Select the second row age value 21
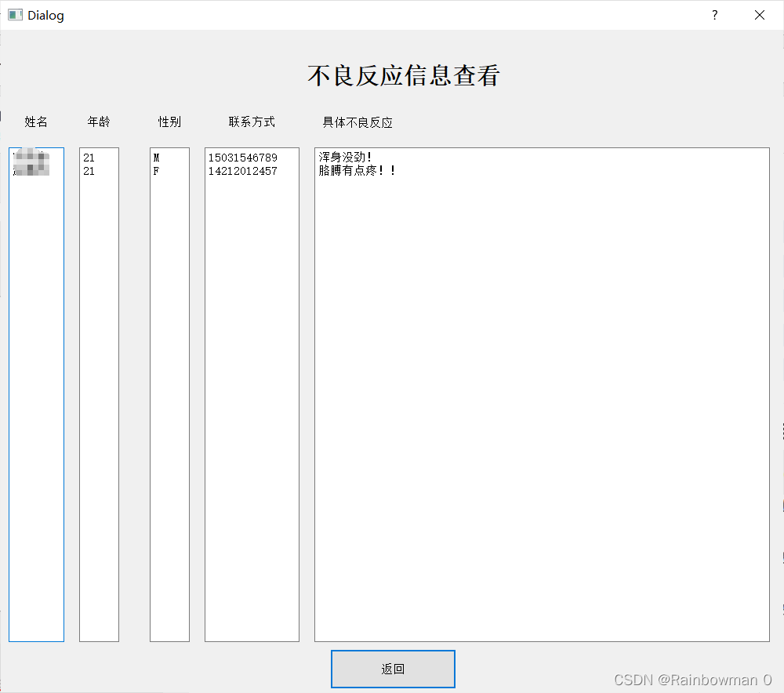 pyautogui.click(x=89, y=171)
